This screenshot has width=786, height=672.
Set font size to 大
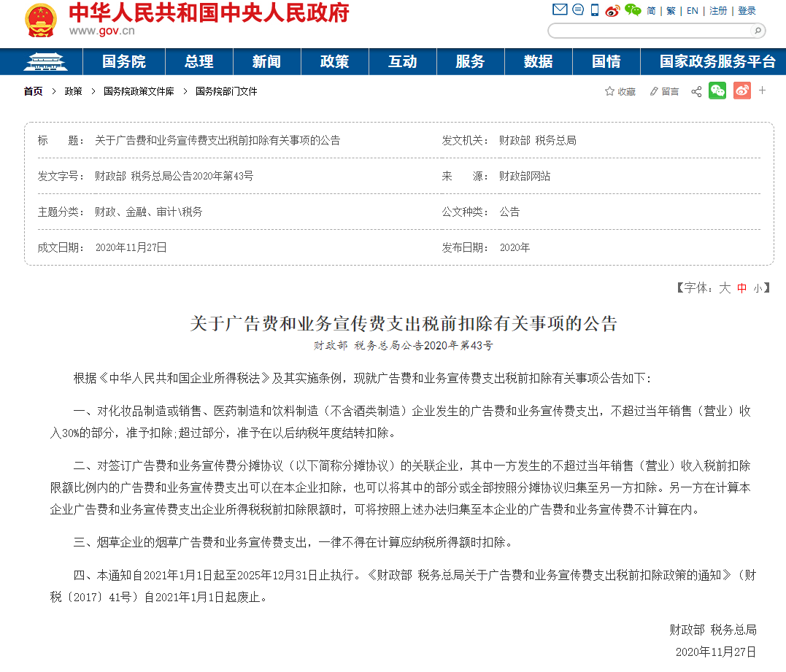point(725,287)
